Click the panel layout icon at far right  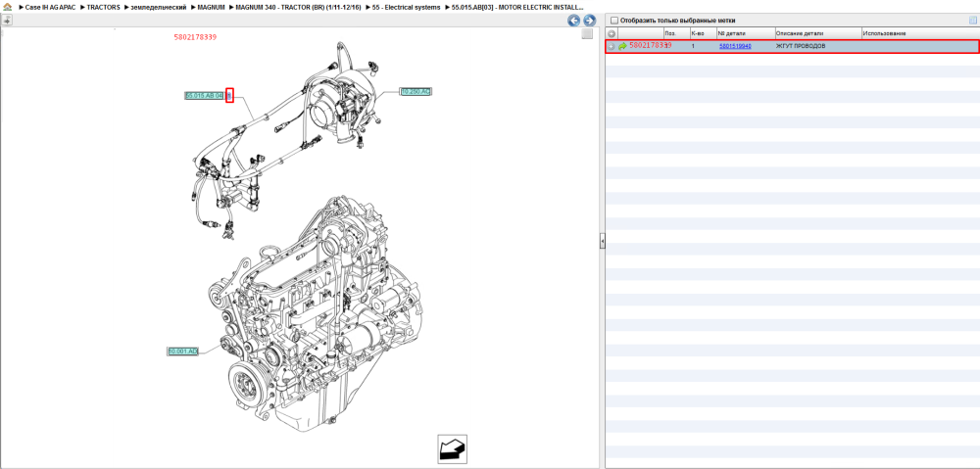coord(972,20)
